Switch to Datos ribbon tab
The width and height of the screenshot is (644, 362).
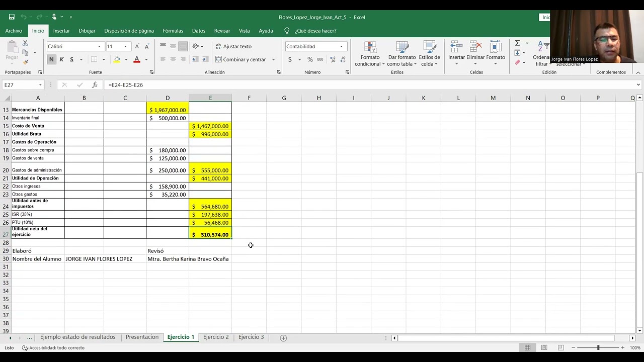coord(199,31)
